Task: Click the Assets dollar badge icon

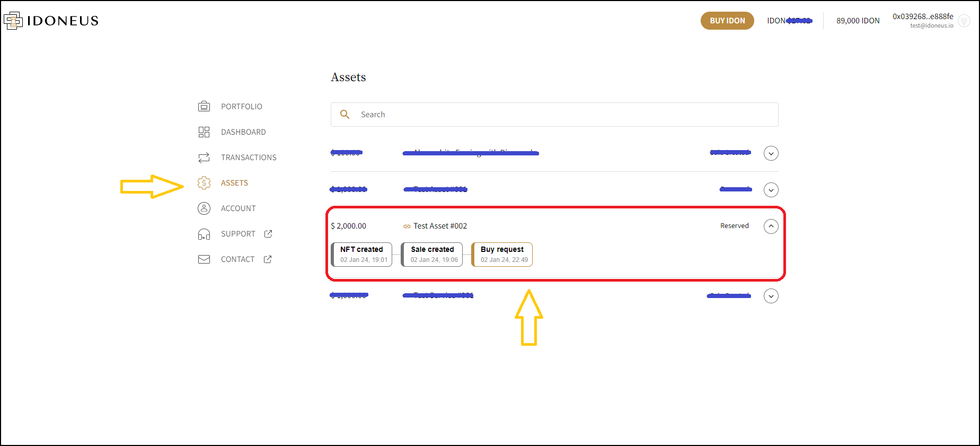Action: pyautogui.click(x=204, y=183)
